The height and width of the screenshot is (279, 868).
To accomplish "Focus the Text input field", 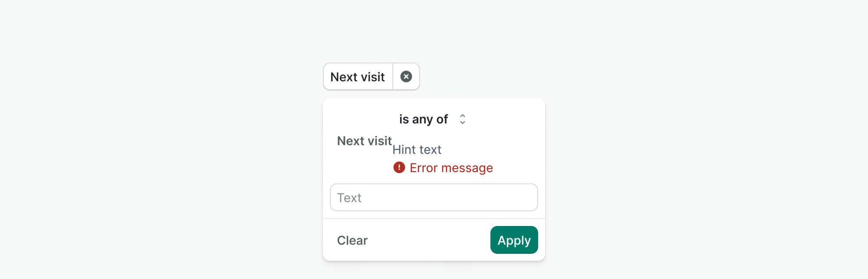I will [x=434, y=197].
